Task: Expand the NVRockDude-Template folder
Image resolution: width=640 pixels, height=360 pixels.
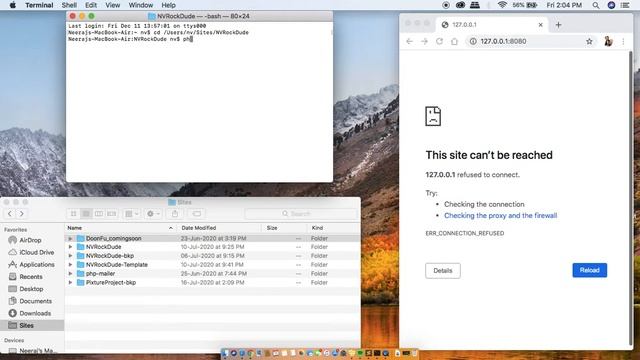Action: pyautogui.click(x=70, y=265)
